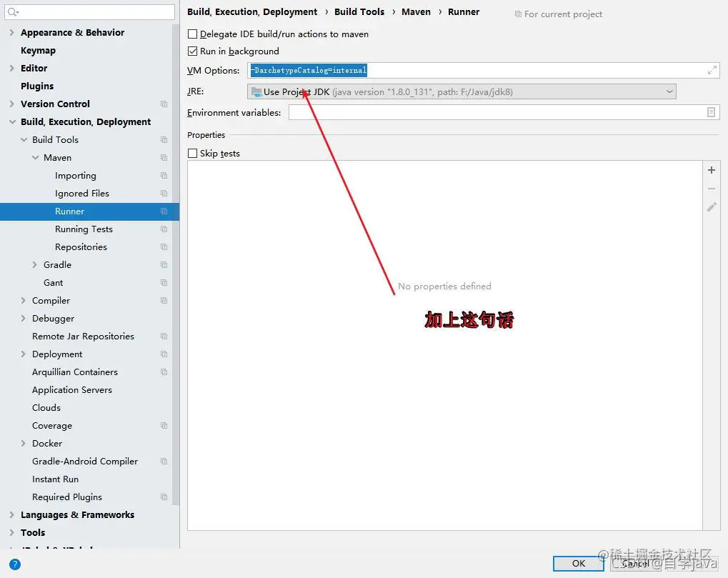Open the JRE Use Project JDK dropdown

(462, 91)
